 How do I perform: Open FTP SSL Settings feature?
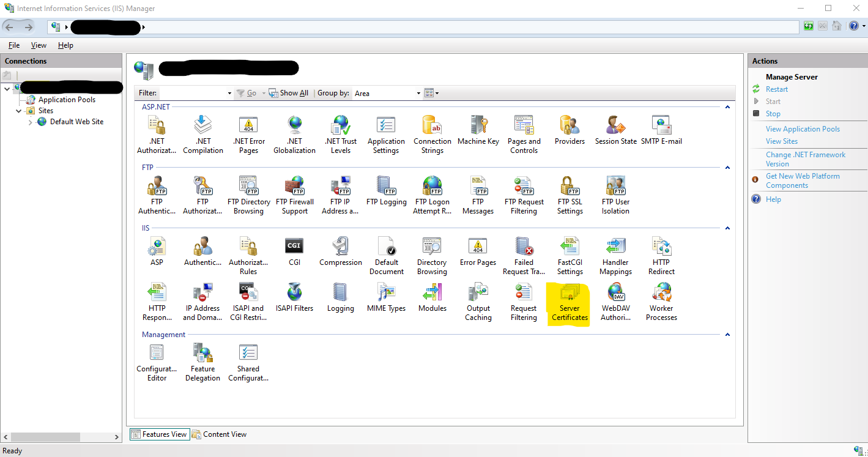click(570, 195)
